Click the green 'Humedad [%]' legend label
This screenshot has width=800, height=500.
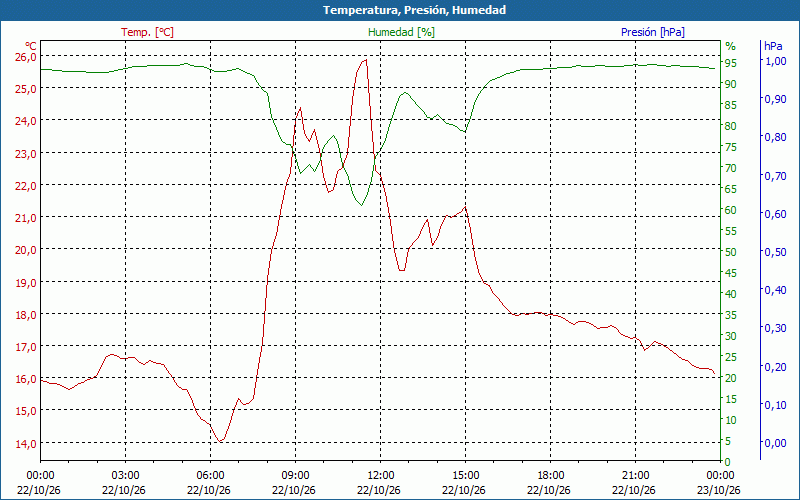401,32
